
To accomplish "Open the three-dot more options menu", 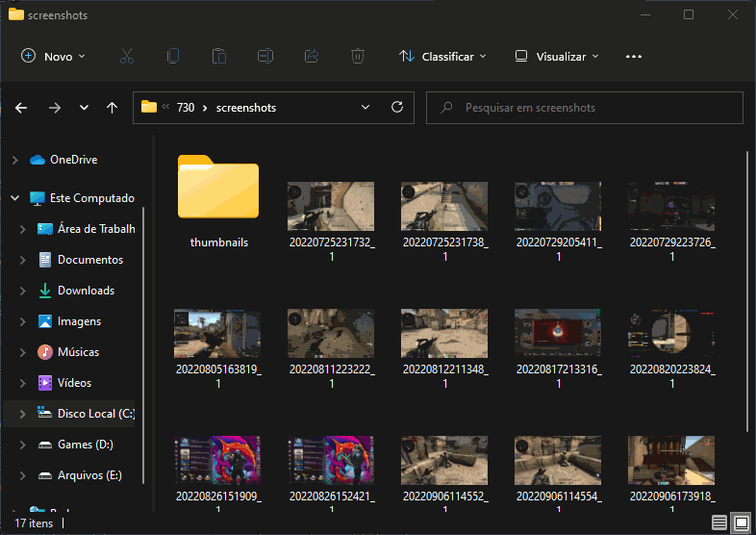I will tap(633, 57).
